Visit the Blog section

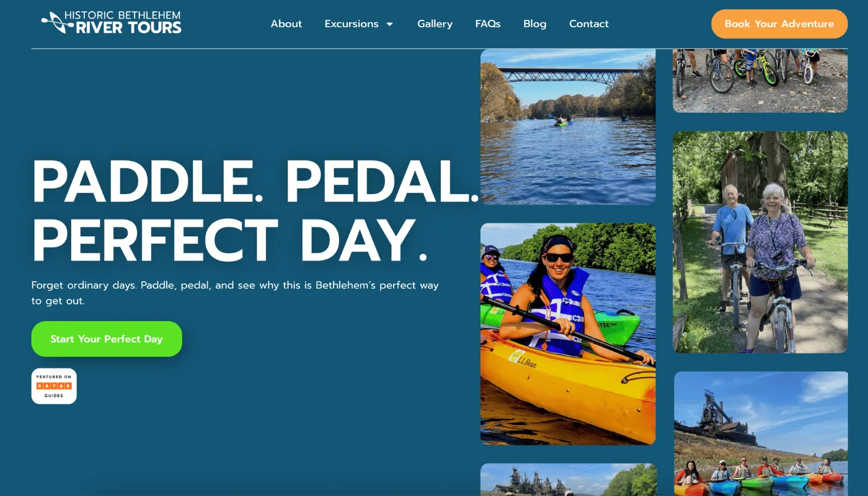534,24
